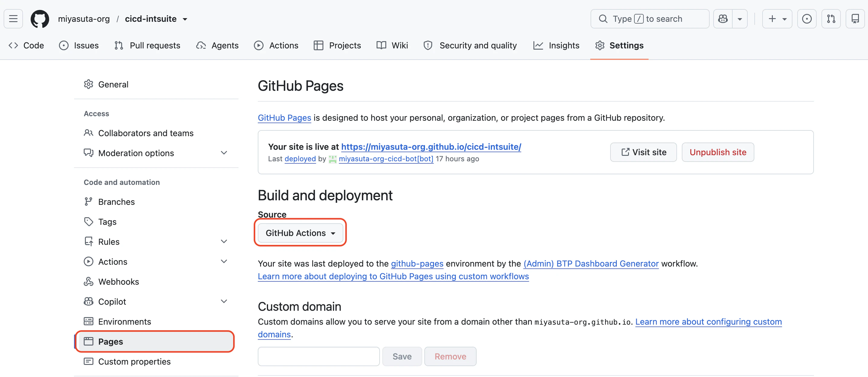The width and height of the screenshot is (868, 377).
Task: Switch to the Code tab
Action: [26, 45]
